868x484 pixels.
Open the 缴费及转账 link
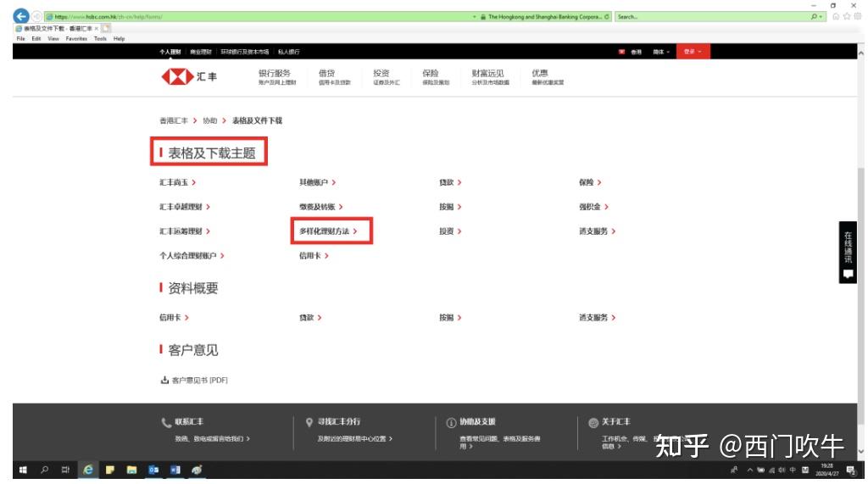click(x=321, y=207)
